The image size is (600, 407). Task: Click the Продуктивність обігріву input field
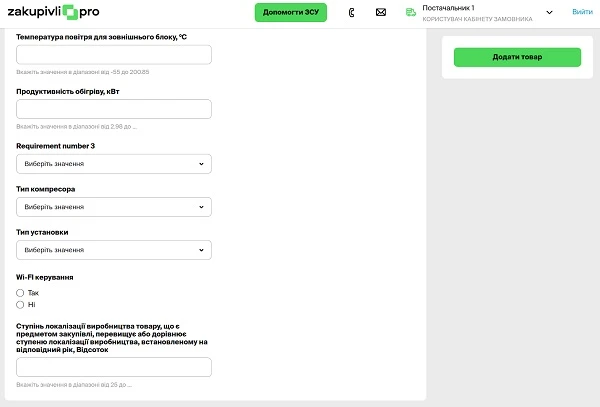pos(113,109)
